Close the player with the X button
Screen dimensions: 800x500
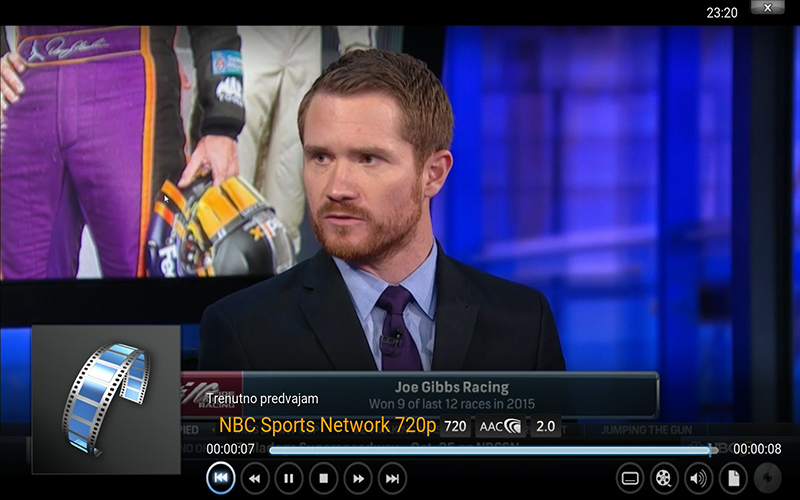click(768, 8)
